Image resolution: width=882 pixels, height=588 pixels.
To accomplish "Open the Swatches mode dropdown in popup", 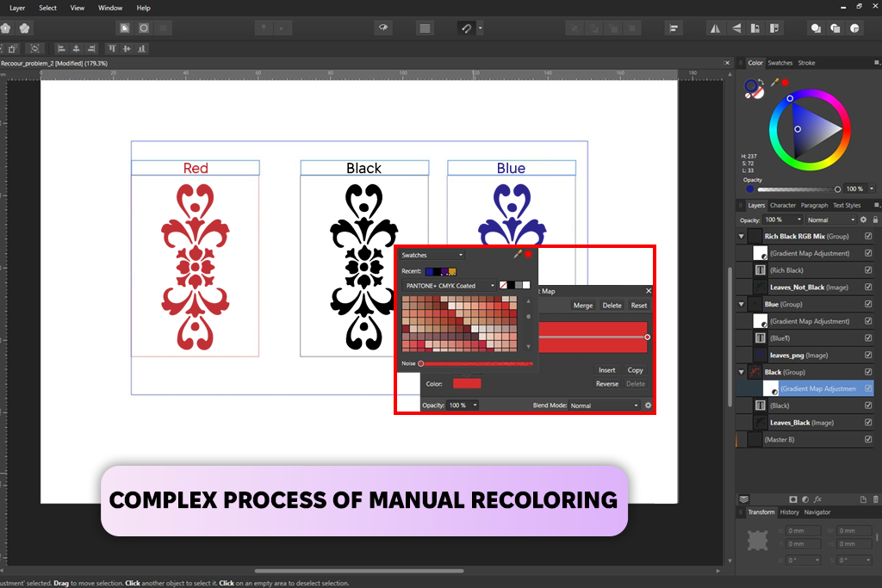I will pyautogui.click(x=432, y=255).
